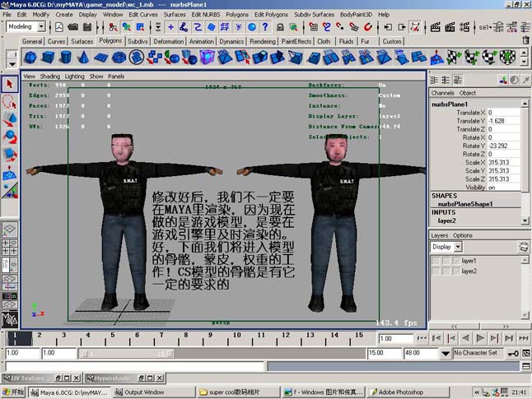Choose the Lasso select tool
Screen dimensions: 532x399
click(10, 102)
